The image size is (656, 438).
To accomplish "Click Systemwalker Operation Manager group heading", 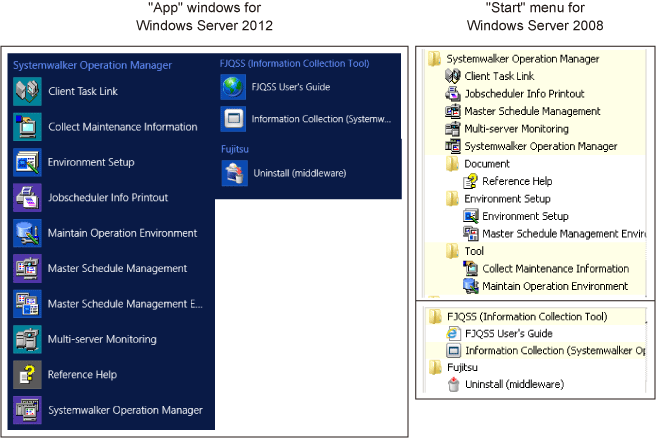I will pyautogui.click(x=92, y=65).
